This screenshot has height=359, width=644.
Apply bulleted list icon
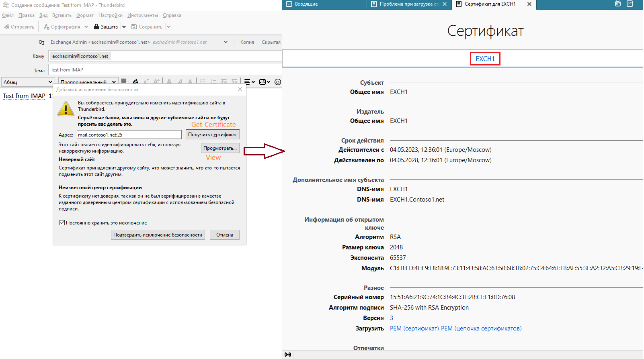click(x=203, y=82)
